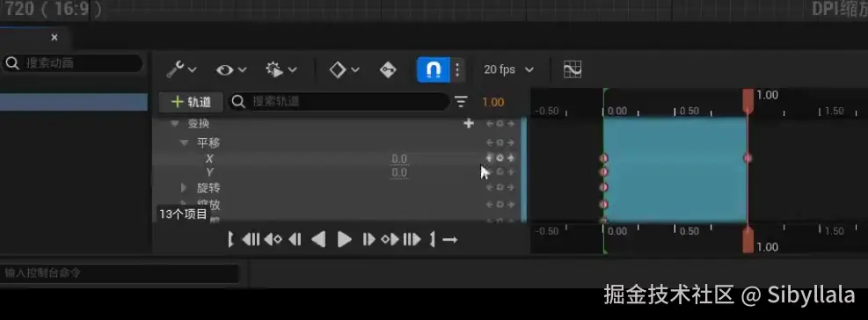The image size is (868, 320).
Task: Add a key on 旋转 row
Action: click(x=500, y=187)
